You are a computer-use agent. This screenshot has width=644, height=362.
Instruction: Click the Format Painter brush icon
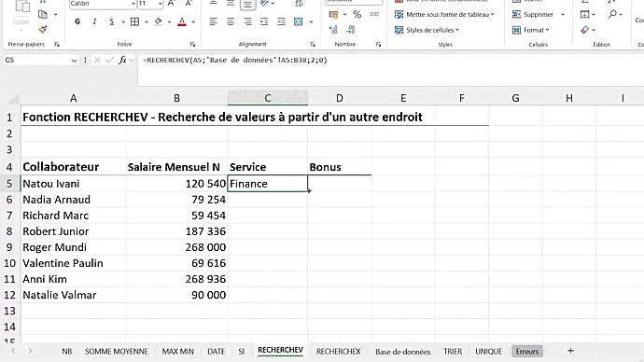(x=43, y=30)
